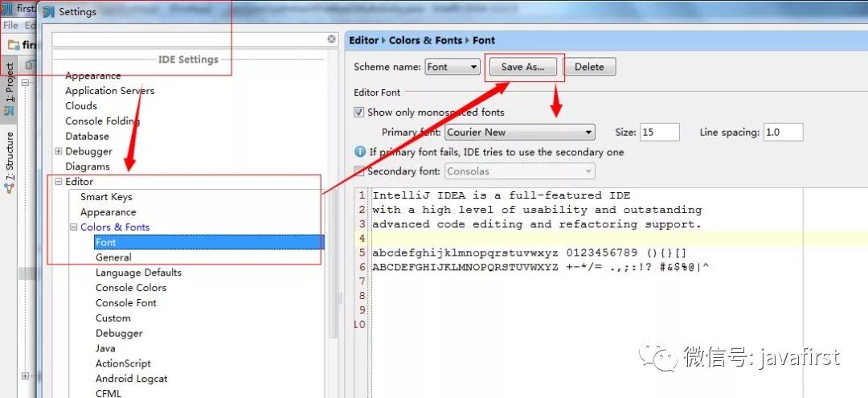Click the Line spacing field
This screenshot has height=398, width=868.
tap(784, 133)
